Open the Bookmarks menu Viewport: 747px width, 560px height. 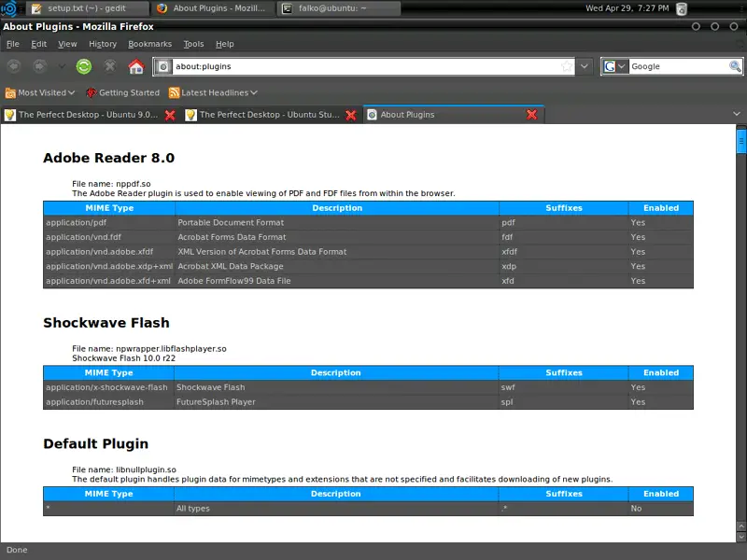coord(149,44)
